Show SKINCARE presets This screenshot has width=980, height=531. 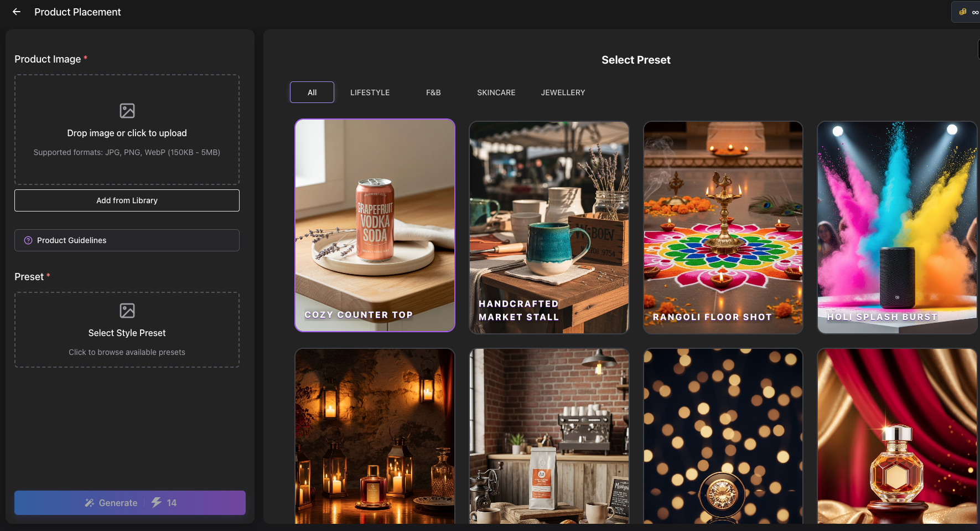[x=496, y=92]
